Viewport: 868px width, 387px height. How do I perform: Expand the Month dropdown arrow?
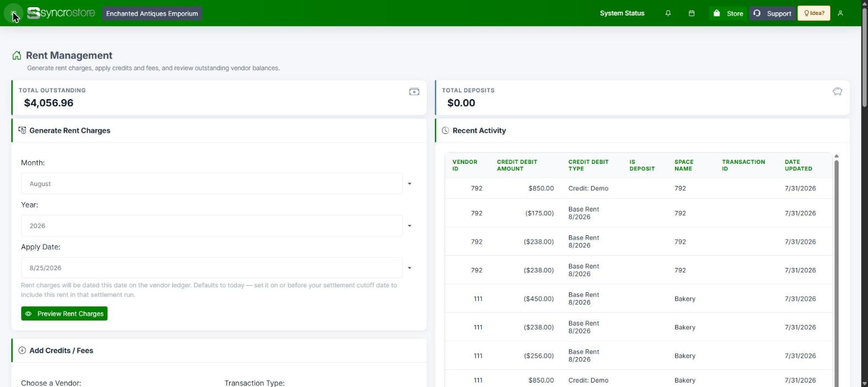tap(410, 184)
